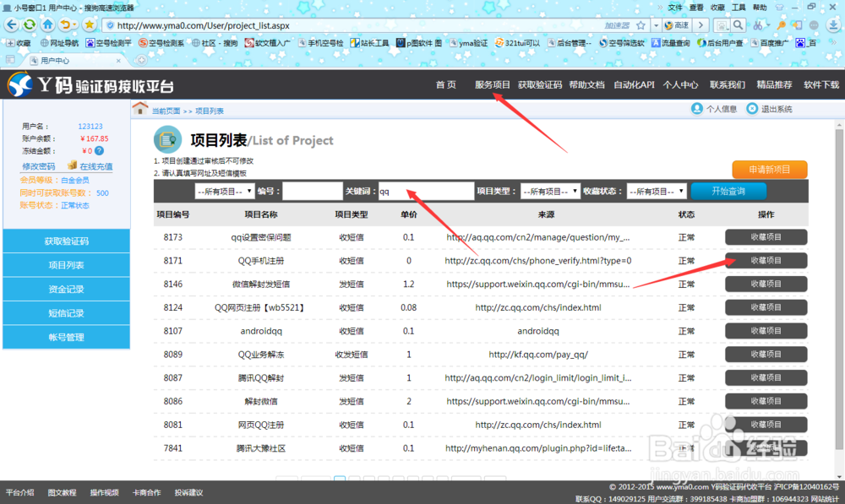845x504 pixels.
Task: Click the orange undo closed-tab icon
Action: pyautogui.click(x=65, y=24)
